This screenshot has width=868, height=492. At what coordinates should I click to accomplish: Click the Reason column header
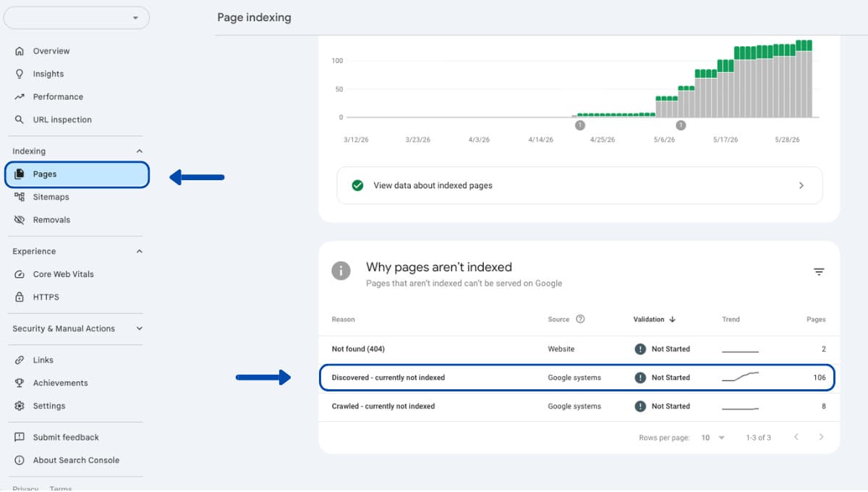point(344,319)
